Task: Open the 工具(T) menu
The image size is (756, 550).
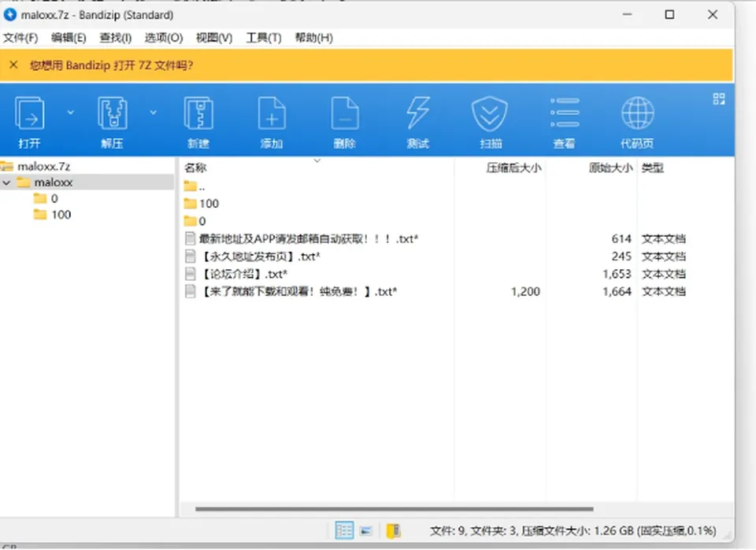Action: (264, 38)
